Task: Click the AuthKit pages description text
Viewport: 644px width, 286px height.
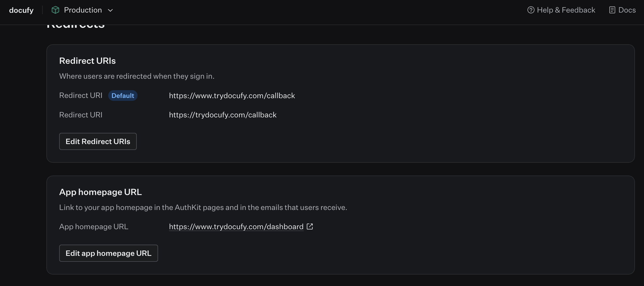Action: [203, 208]
